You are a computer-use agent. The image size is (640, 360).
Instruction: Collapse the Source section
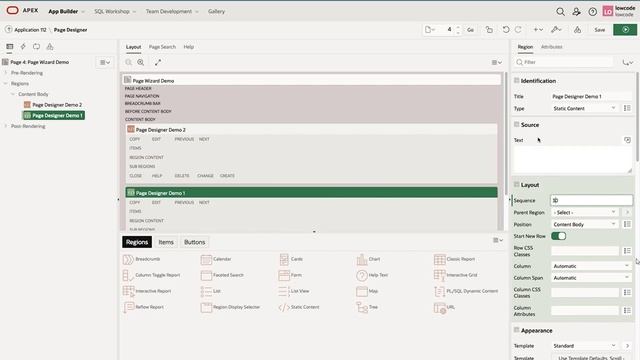tap(516, 124)
